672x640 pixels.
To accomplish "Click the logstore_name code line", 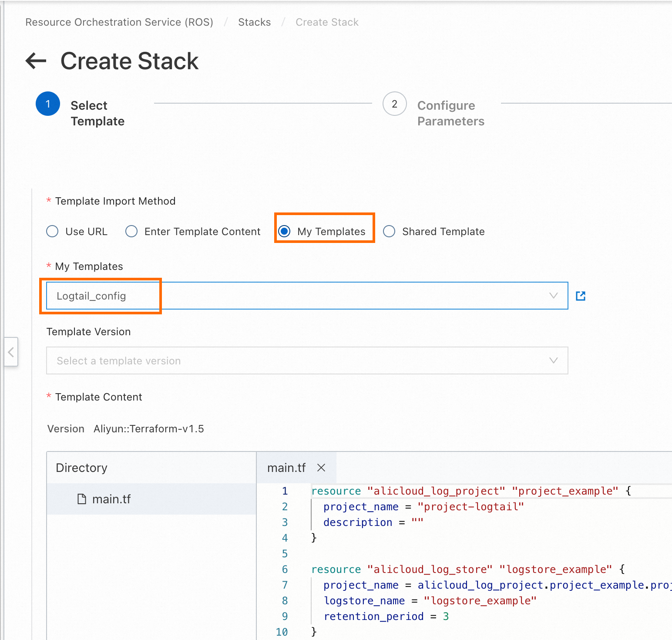I will [x=430, y=601].
